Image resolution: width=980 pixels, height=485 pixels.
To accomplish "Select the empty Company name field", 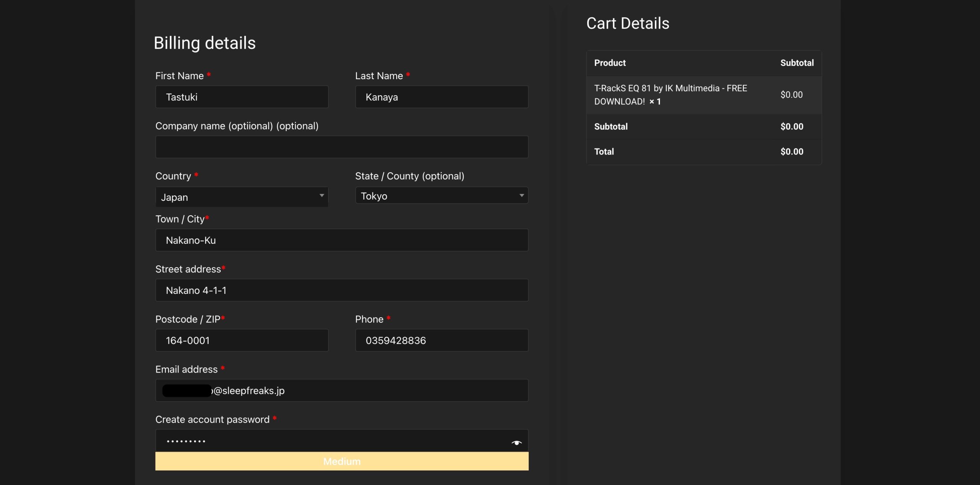I will coord(342,147).
